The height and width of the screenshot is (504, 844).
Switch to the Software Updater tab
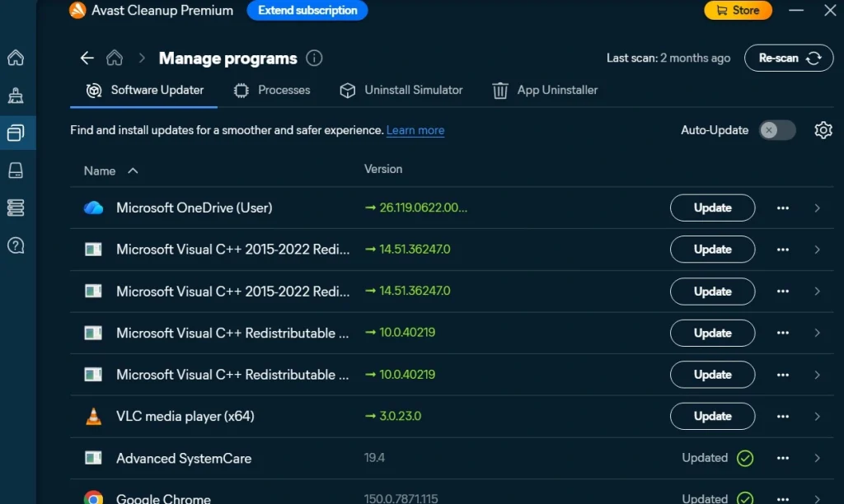[x=144, y=91]
